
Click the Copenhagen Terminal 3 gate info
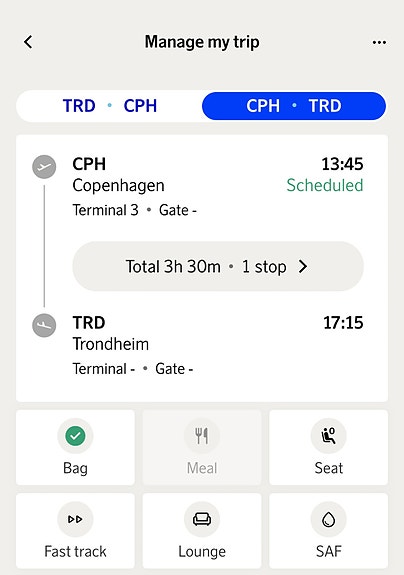pos(135,210)
